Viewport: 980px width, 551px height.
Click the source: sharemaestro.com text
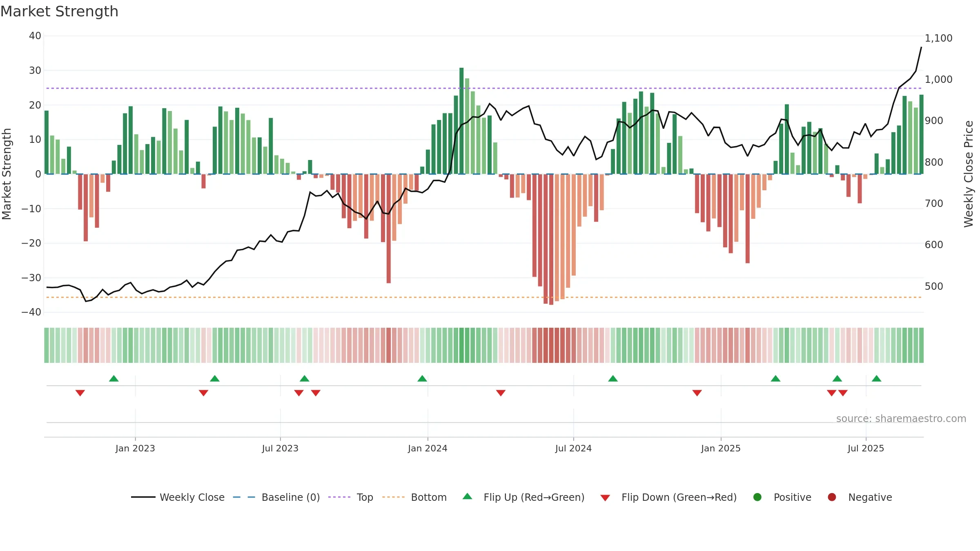pyautogui.click(x=901, y=419)
